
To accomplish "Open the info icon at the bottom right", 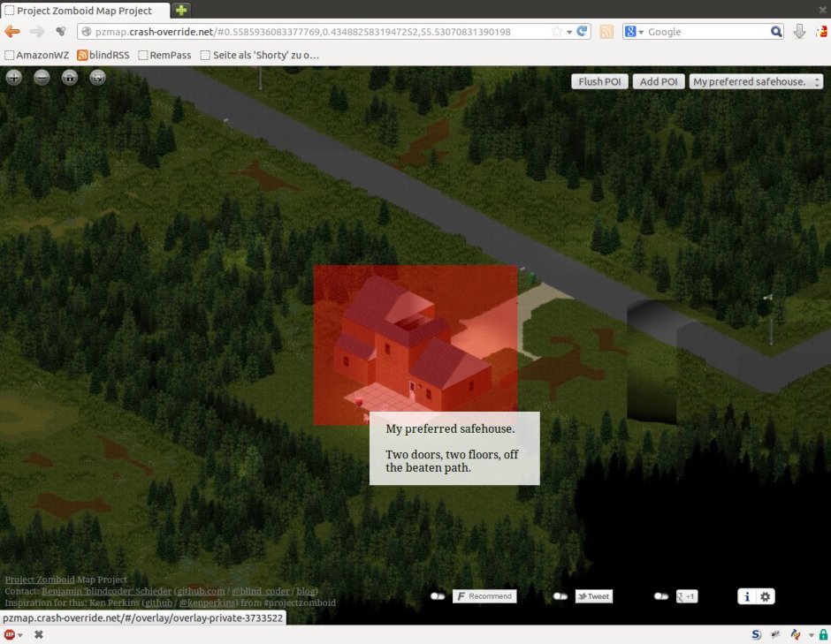I will 747,596.
